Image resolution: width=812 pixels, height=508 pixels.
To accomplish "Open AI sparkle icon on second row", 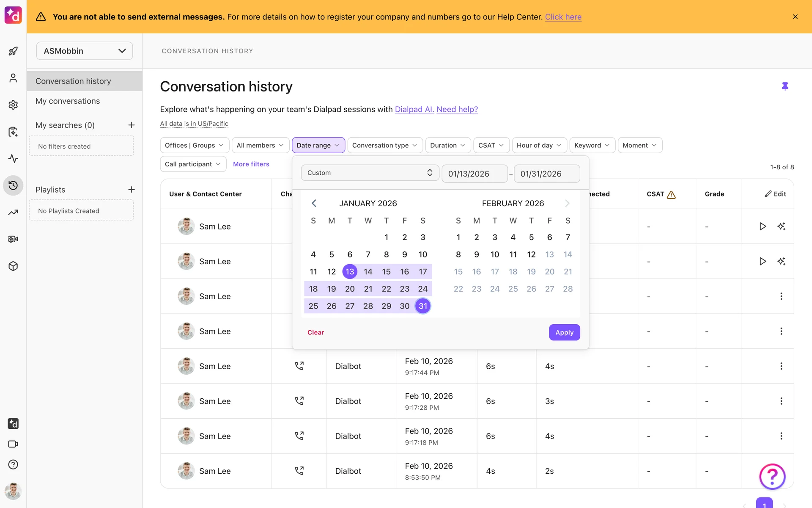I will pyautogui.click(x=781, y=261).
